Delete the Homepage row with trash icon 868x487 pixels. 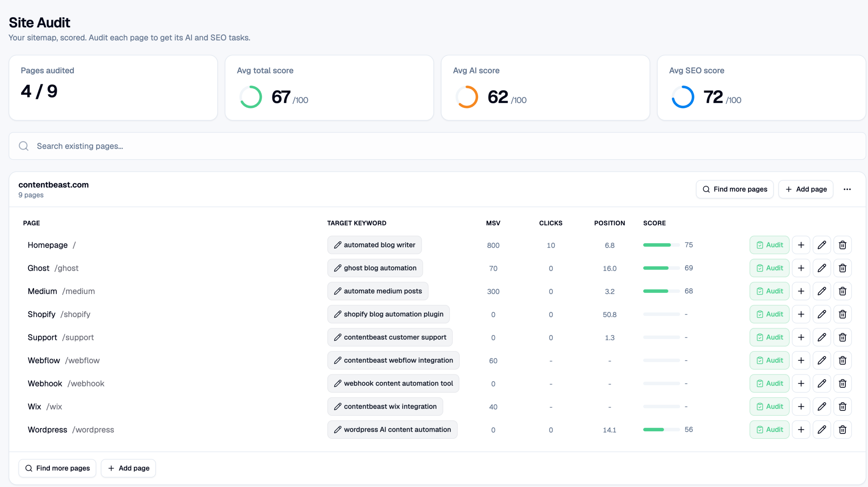pos(842,245)
